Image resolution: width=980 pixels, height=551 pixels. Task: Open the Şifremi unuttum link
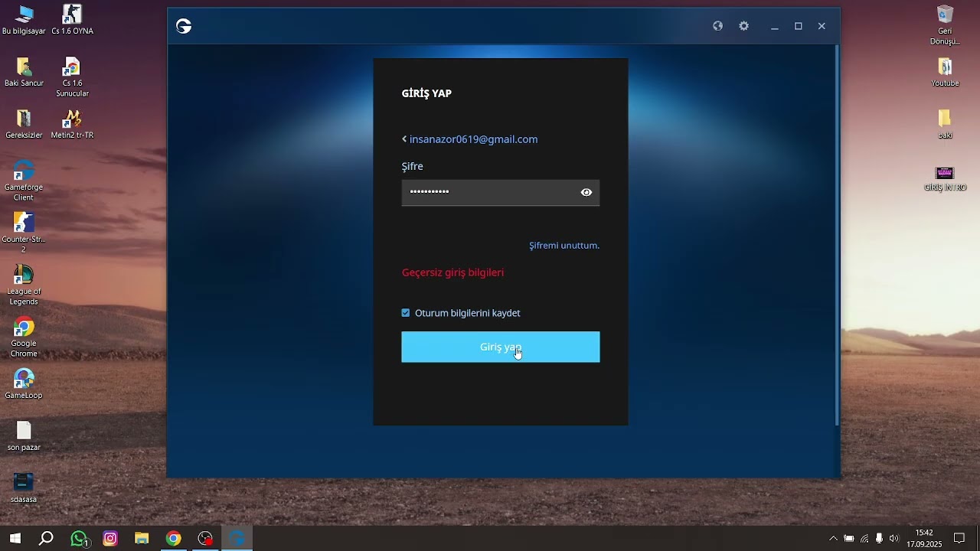pyautogui.click(x=564, y=246)
